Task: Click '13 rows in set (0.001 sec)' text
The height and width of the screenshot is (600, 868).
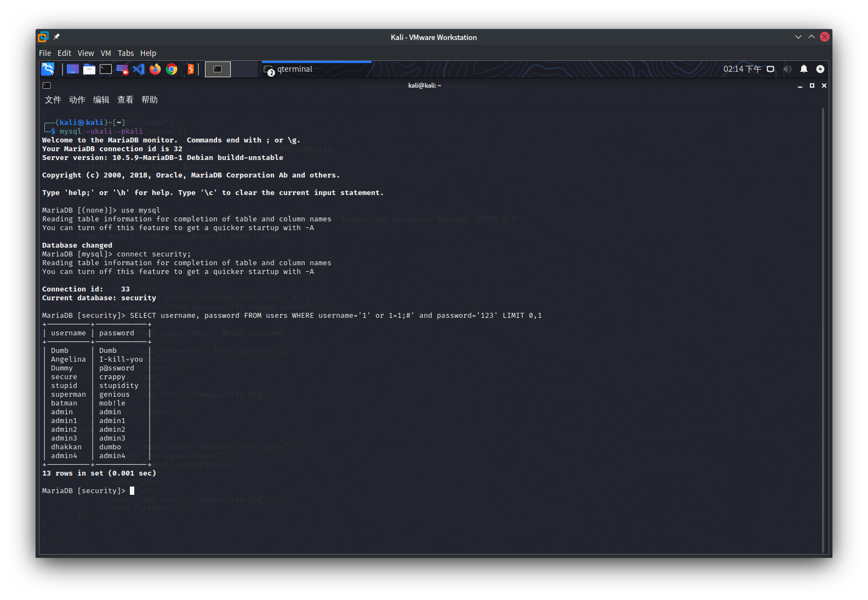Action: (x=99, y=473)
